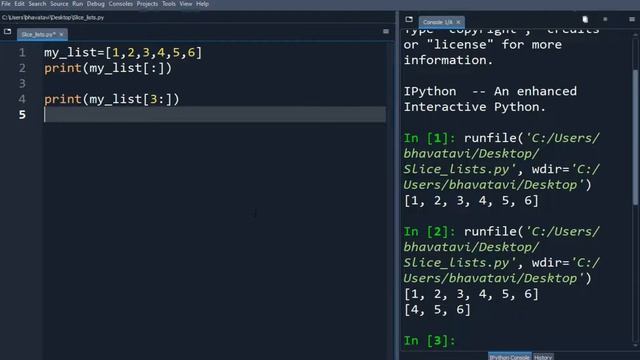Click the editor browse tabs icon

[x=7, y=31]
